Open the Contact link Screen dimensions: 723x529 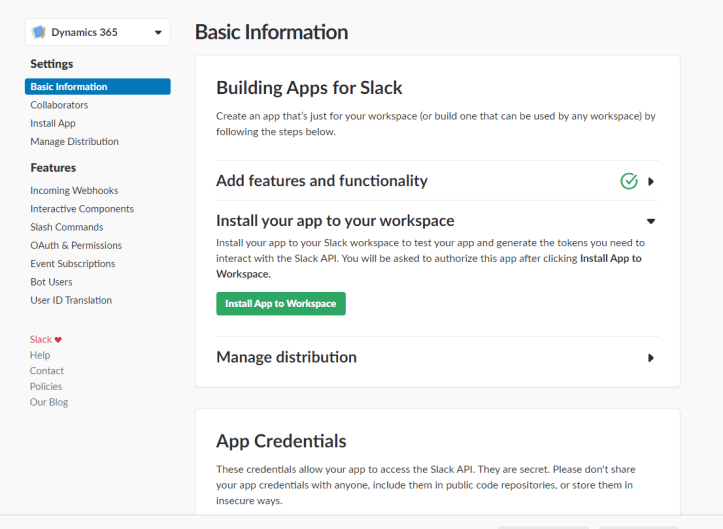(47, 371)
